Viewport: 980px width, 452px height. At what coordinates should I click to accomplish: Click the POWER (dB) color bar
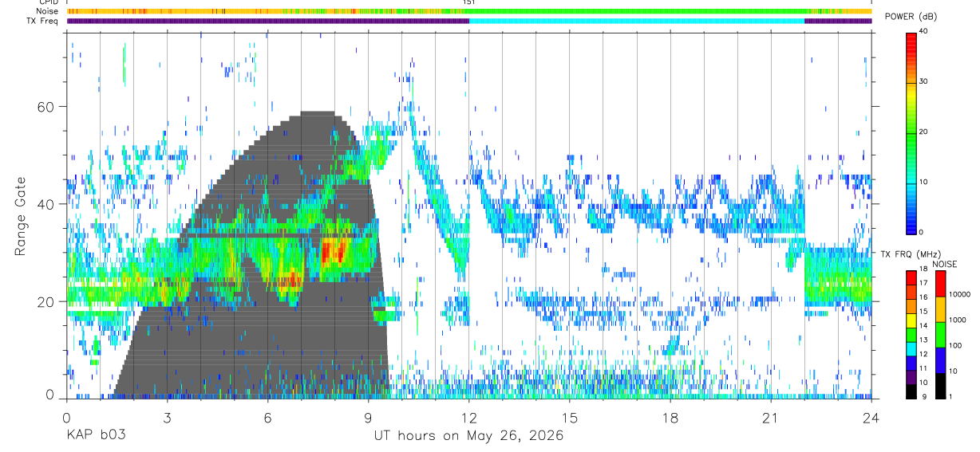911,132
